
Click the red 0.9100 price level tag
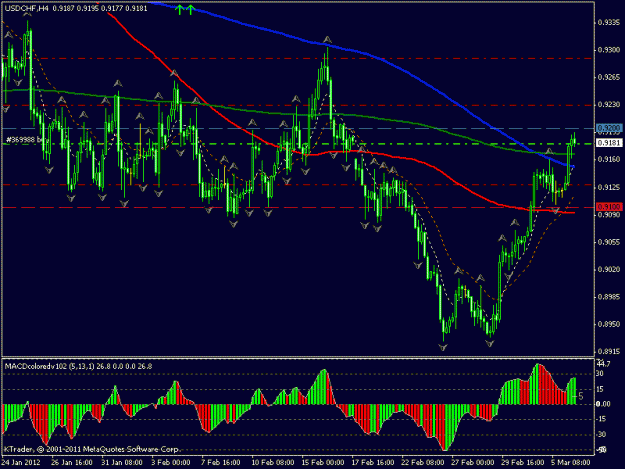click(609, 207)
